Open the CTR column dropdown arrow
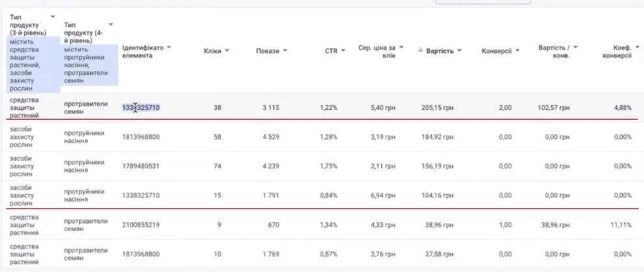The width and height of the screenshot is (644, 272). coord(344,51)
